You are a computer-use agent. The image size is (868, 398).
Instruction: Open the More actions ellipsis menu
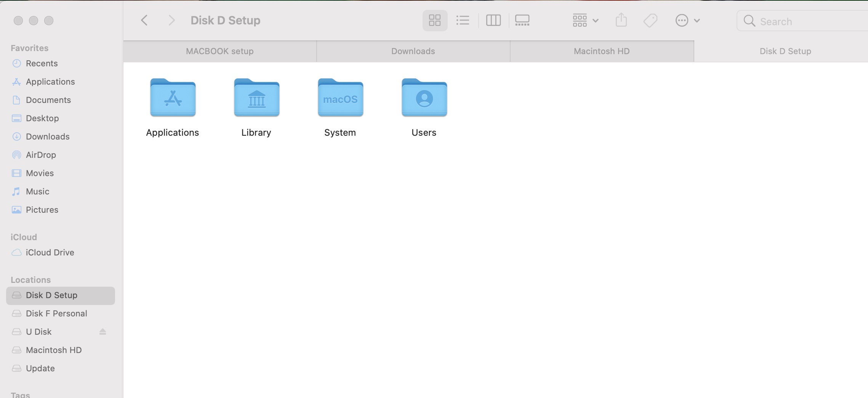[x=687, y=20]
